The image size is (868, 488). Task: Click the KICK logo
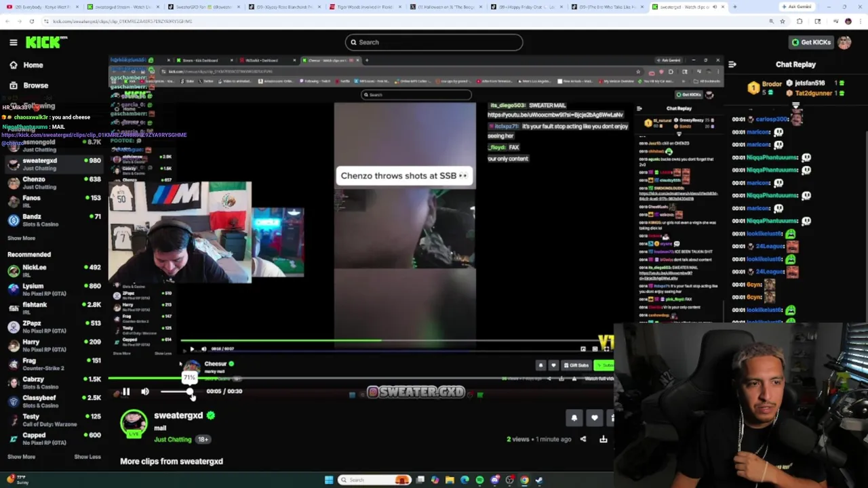pos(46,43)
